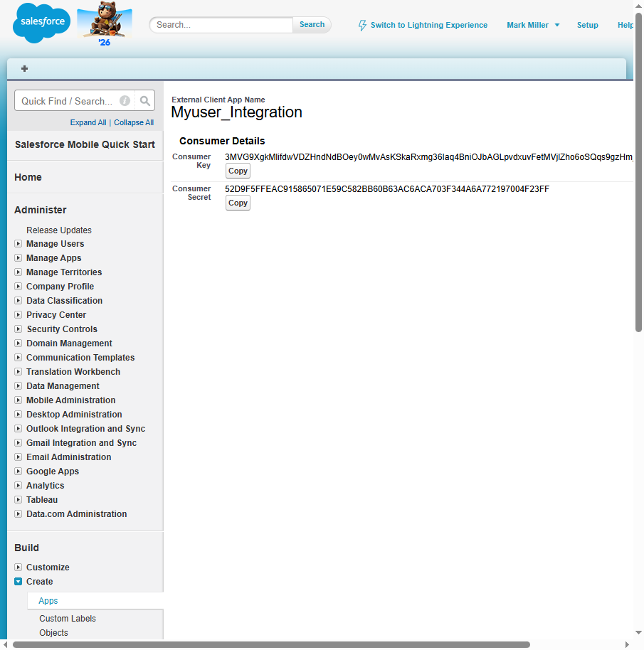
Task: Click Collapse All in sidebar
Action: tap(134, 123)
